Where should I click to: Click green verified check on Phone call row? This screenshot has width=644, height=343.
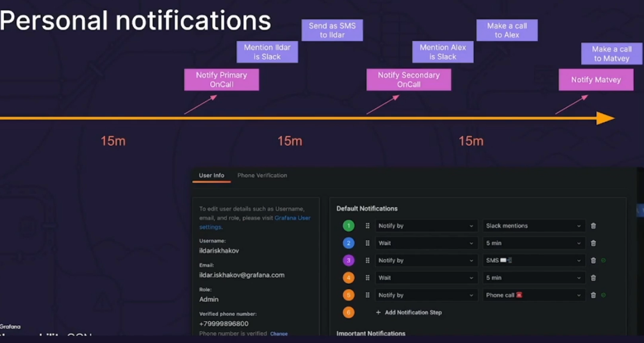604,295
